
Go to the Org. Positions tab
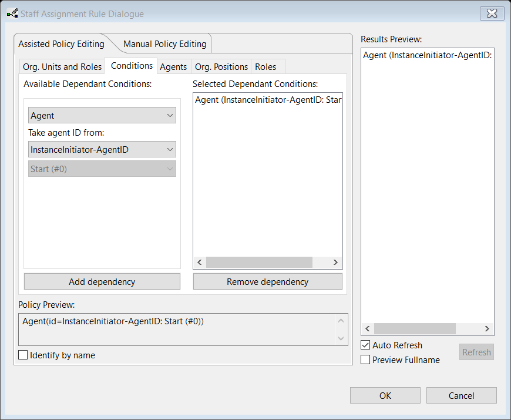pyautogui.click(x=221, y=67)
